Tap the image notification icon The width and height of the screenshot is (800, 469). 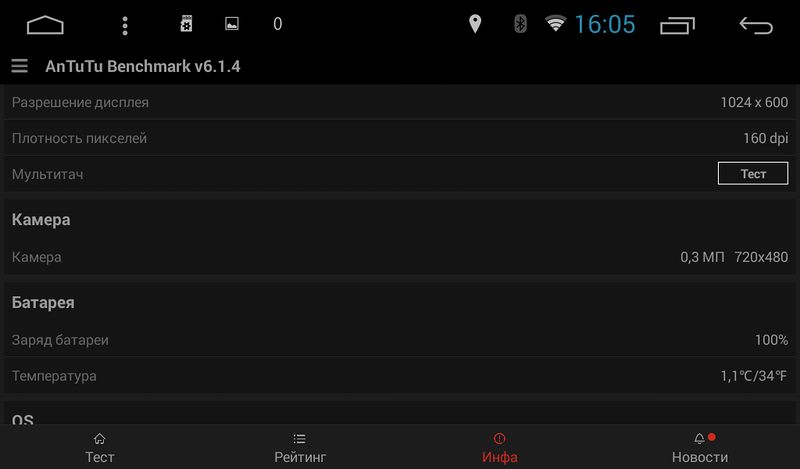tap(232, 24)
